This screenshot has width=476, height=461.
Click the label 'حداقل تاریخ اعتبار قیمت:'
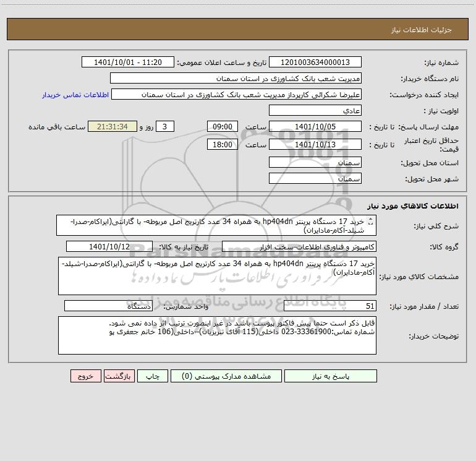431,145
